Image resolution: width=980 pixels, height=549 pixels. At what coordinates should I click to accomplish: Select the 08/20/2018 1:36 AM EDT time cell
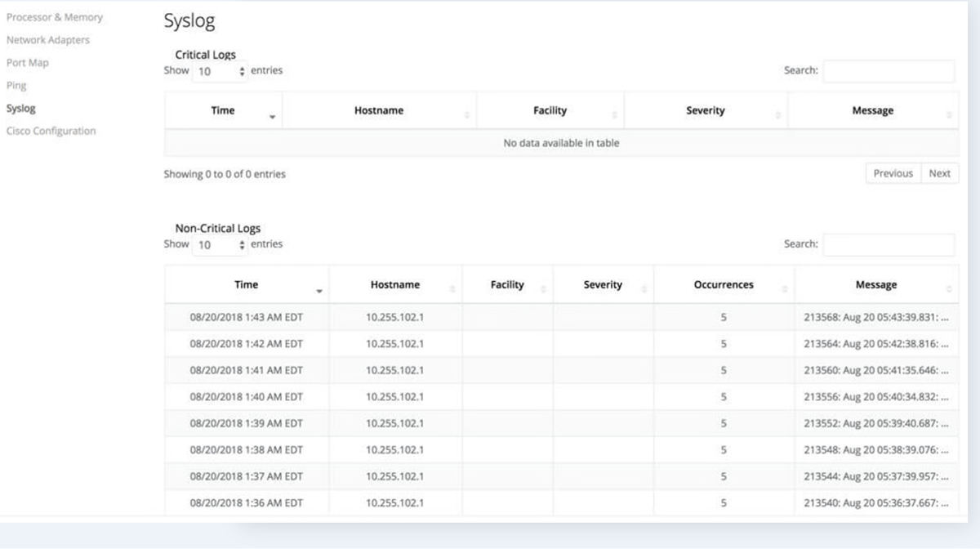(247, 503)
